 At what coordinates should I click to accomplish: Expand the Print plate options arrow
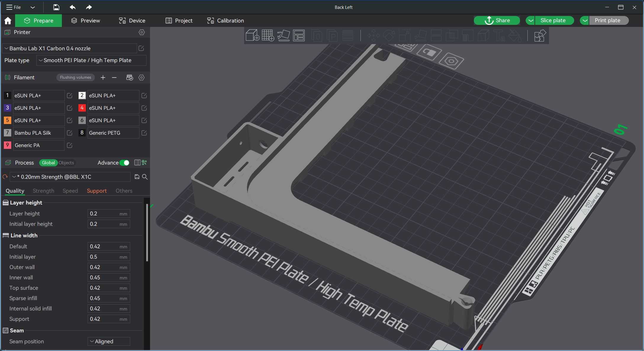pyautogui.click(x=585, y=20)
